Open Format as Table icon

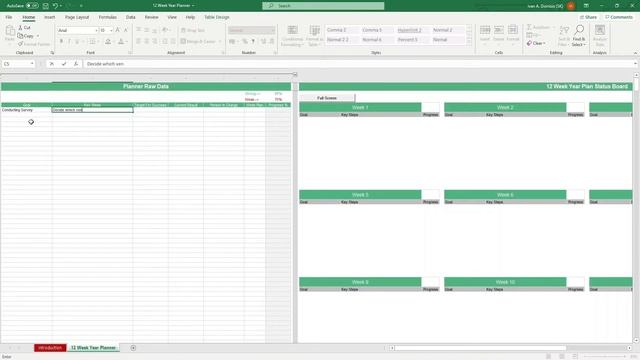[x=314, y=30]
